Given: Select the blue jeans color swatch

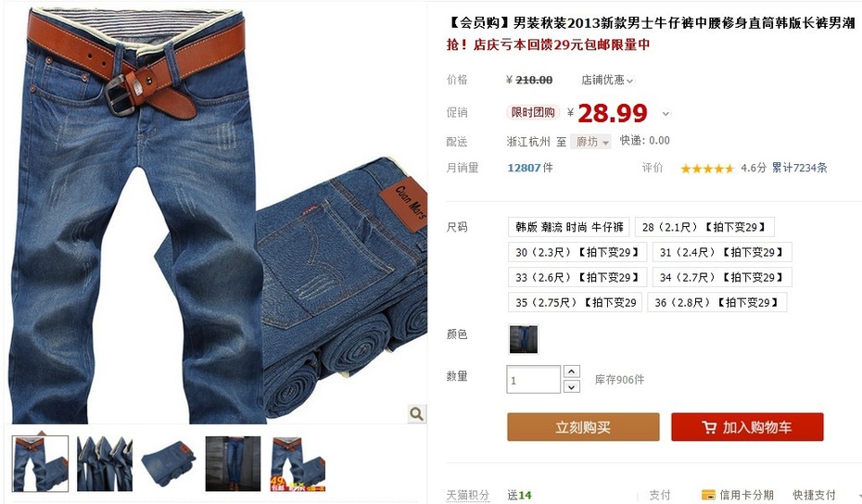Looking at the screenshot, I should [x=524, y=340].
